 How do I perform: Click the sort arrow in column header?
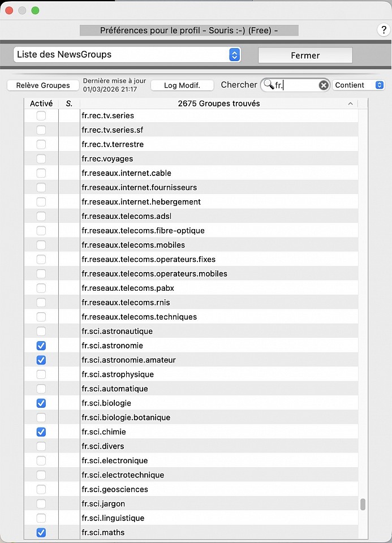point(350,104)
